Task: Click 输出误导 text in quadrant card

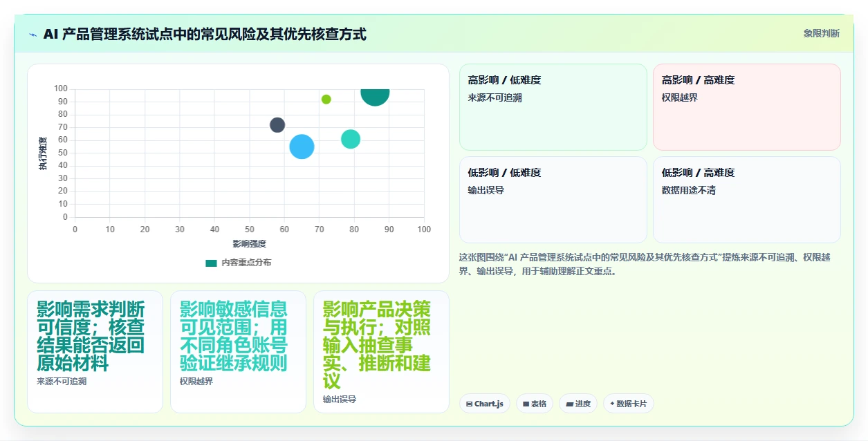Action: pos(486,190)
